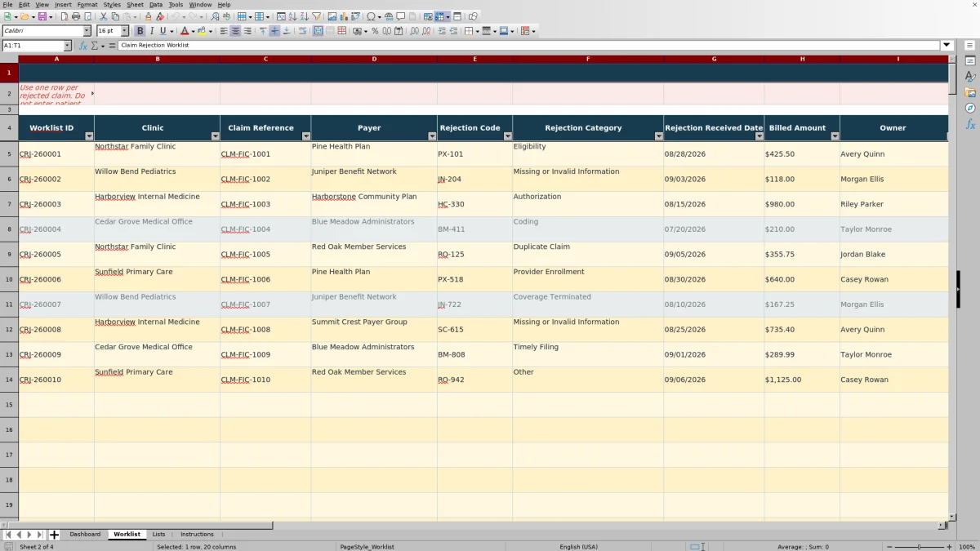The width and height of the screenshot is (980, 551).
Task: Click English (USA) language in status bar
Action: coord(578,547)
